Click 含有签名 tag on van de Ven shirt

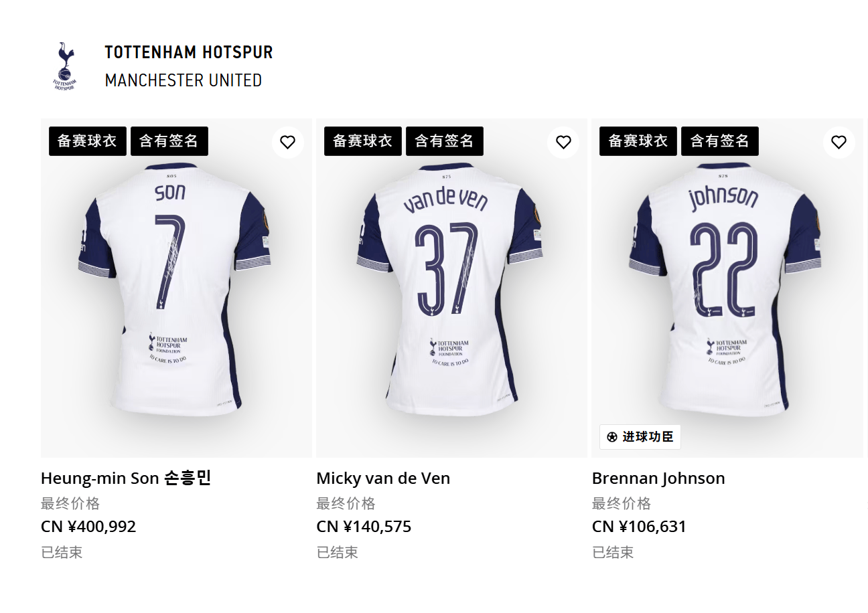coord(444,141)
